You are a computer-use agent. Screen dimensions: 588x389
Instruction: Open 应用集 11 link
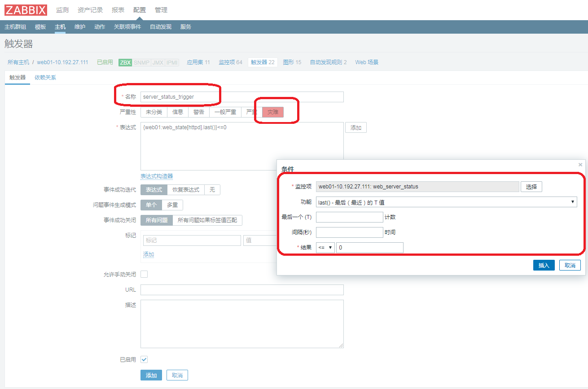pos(198,62)
